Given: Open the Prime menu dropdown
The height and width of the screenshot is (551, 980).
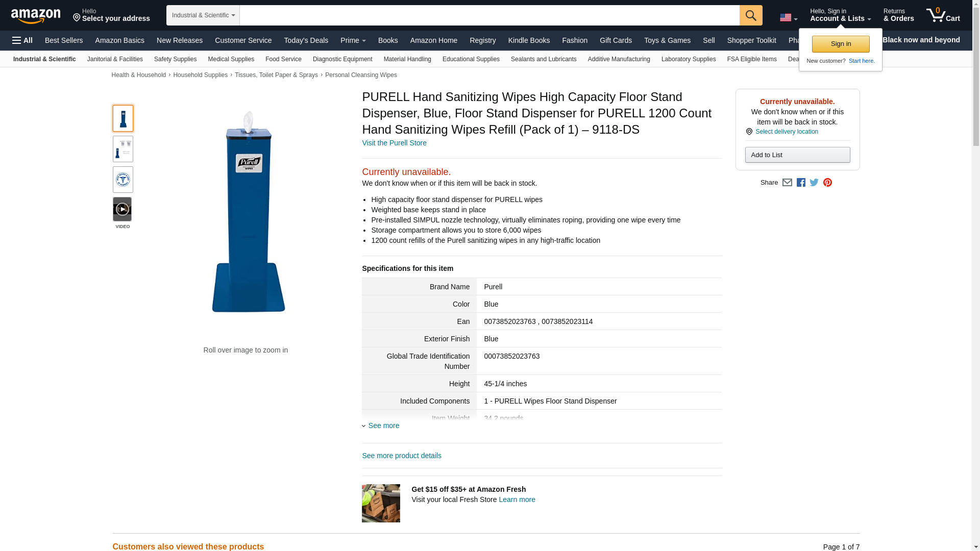Looking at the screenshot, I should pyautogui.click(x=353, y=40).
